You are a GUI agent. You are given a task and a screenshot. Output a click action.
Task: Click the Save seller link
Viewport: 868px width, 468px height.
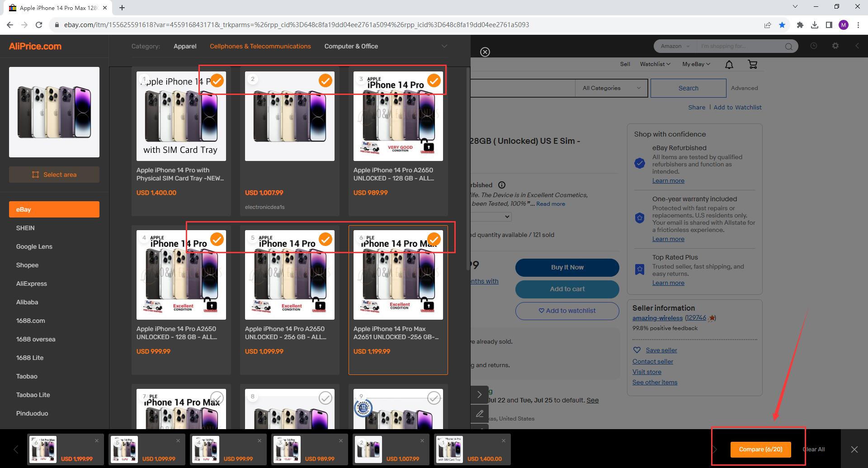pyautogui.click(x=661, y=350)
